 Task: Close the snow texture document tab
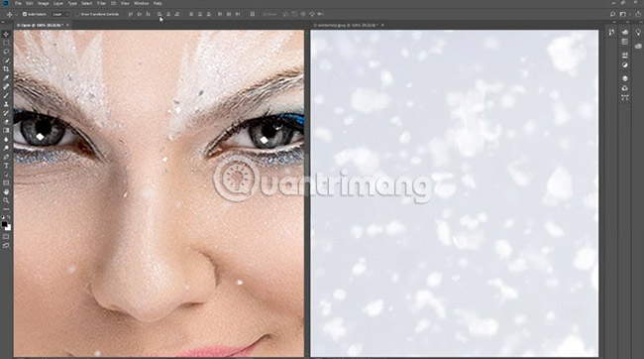coord(382,25)
